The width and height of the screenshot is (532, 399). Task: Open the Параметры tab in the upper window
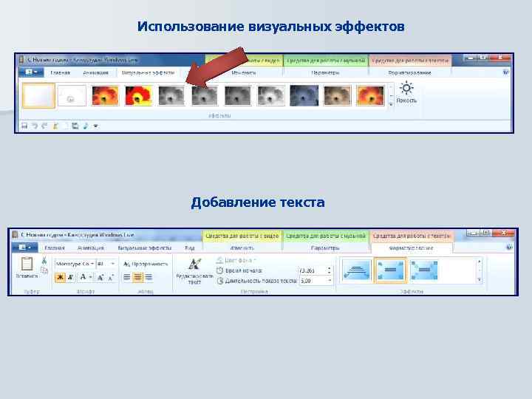click(325, 72)
